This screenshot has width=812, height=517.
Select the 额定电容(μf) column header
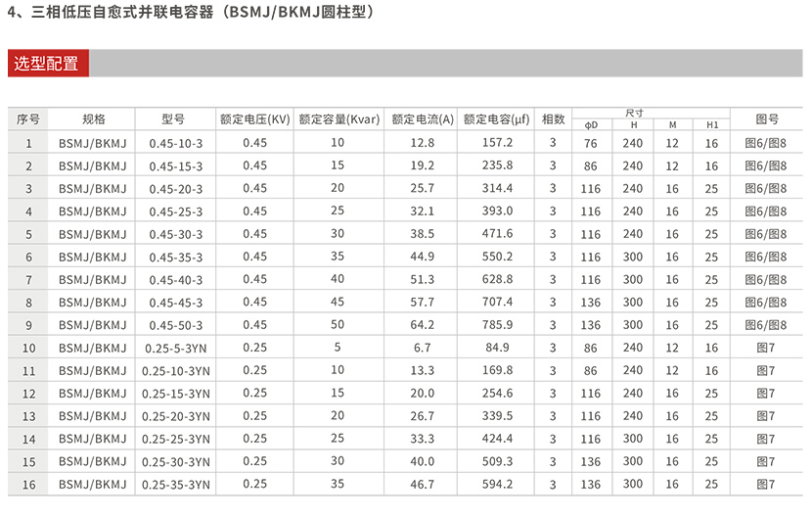(497, 118)
